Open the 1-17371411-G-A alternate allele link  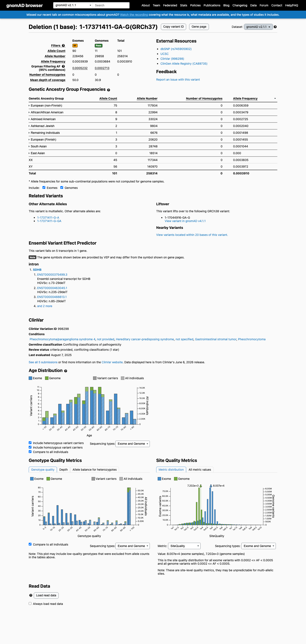pos(48,218)
